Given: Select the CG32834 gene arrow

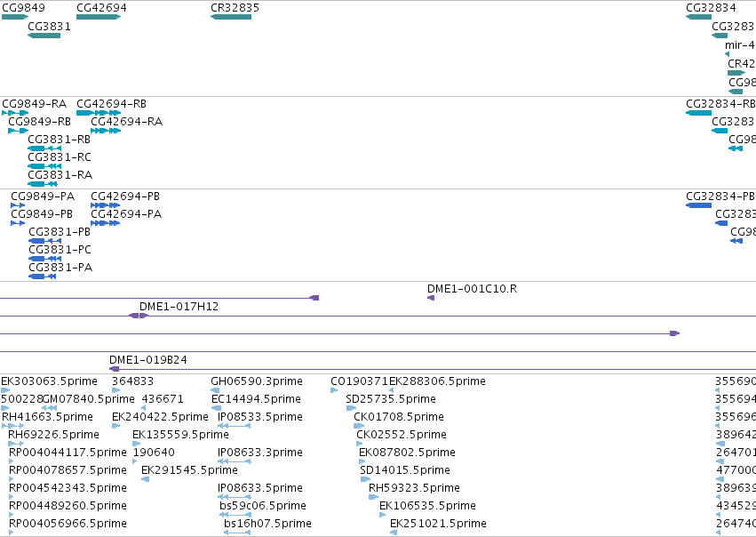Looking at the screenshot, I should [x=698, y=17].
